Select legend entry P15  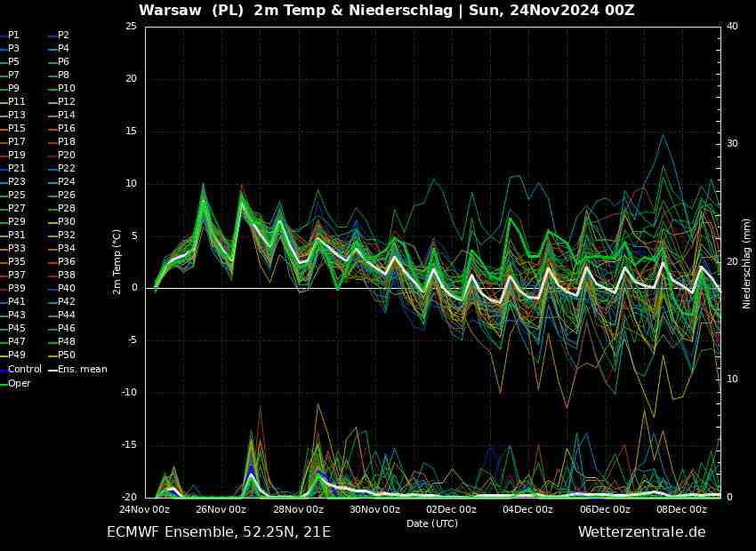coord(12,128)
